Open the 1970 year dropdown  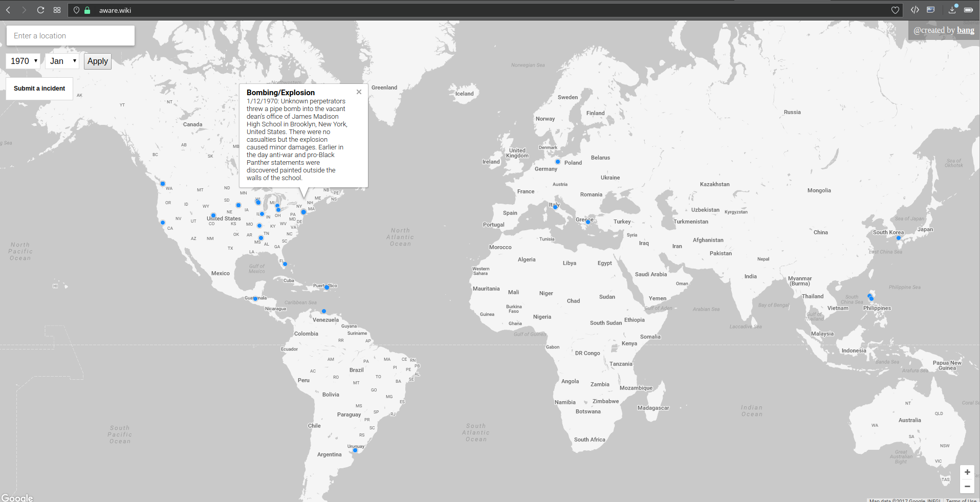[x=23, y=61]
